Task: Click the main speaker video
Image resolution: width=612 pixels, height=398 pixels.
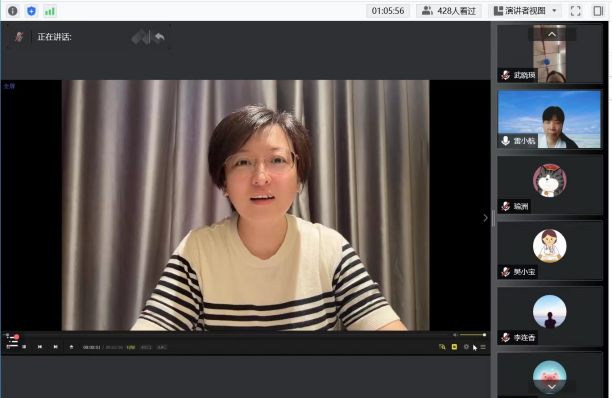Action: click(246, 205)
